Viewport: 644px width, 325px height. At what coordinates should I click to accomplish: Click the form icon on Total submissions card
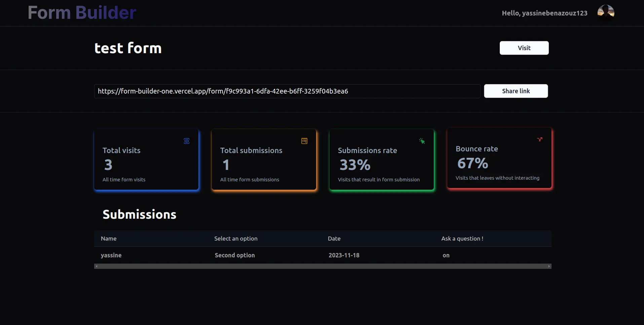(304, 141)
